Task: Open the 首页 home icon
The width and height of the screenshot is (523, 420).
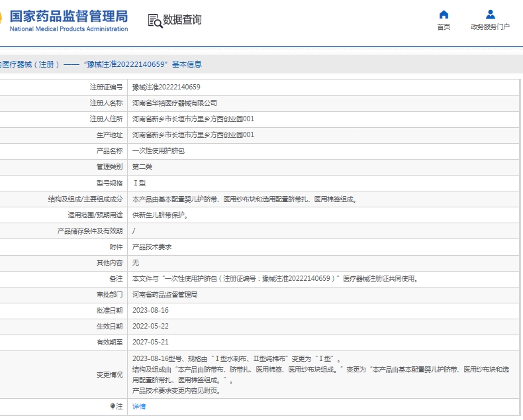Action: 444,15
